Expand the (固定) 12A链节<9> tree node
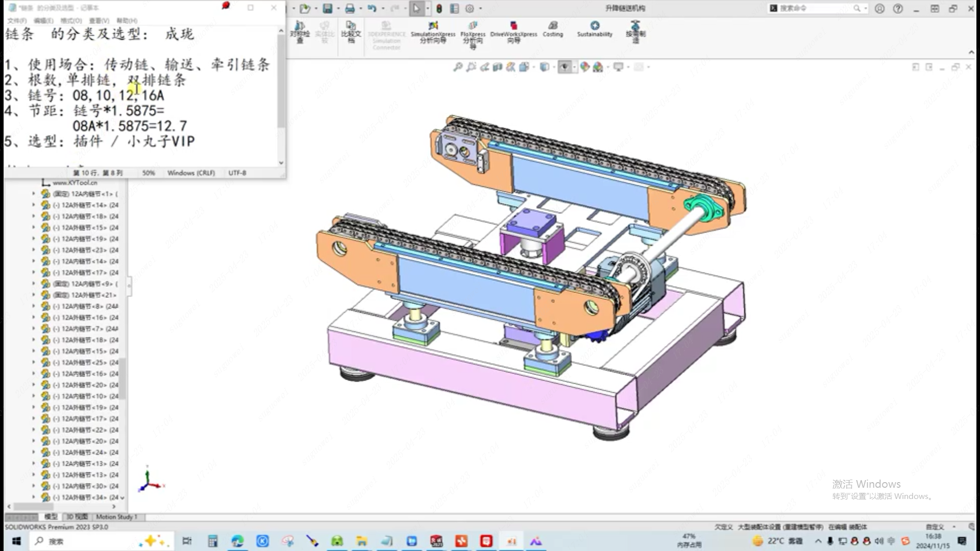Screen dimensions: 980x551 pos(34,284)
